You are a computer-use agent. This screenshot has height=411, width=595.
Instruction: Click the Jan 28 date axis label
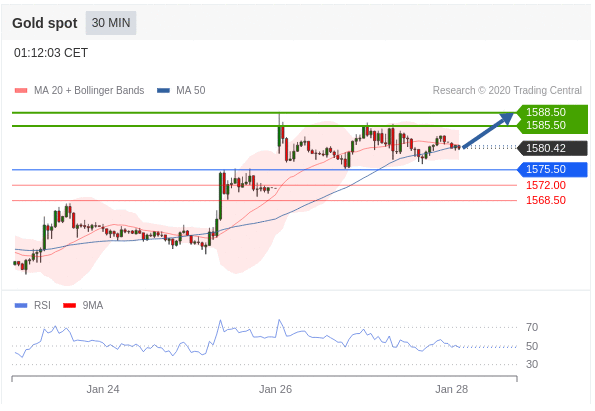[452, 389]
